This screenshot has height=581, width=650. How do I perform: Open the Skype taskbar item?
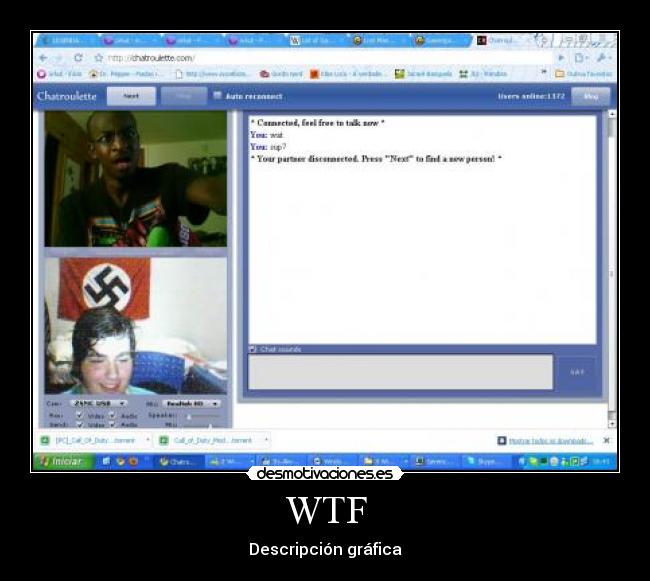[x=485, y=461]
